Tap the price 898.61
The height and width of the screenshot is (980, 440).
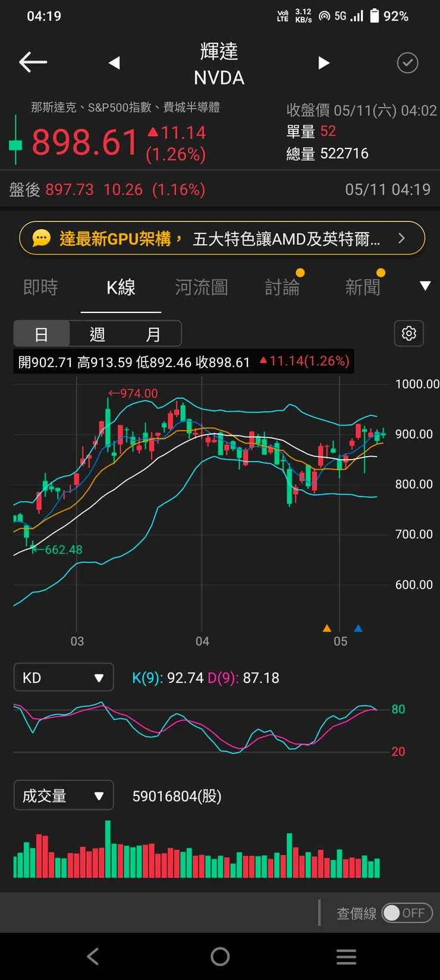pyautogui.click(x=85, y=143)
